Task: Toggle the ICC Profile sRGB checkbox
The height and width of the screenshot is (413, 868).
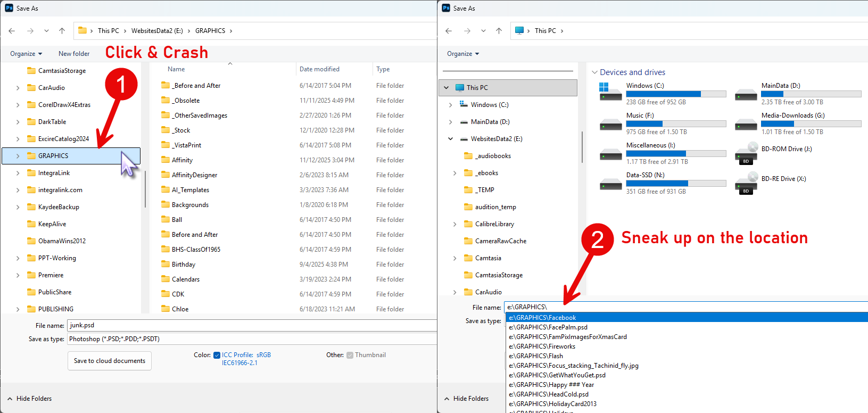Action: coord(217,355)
